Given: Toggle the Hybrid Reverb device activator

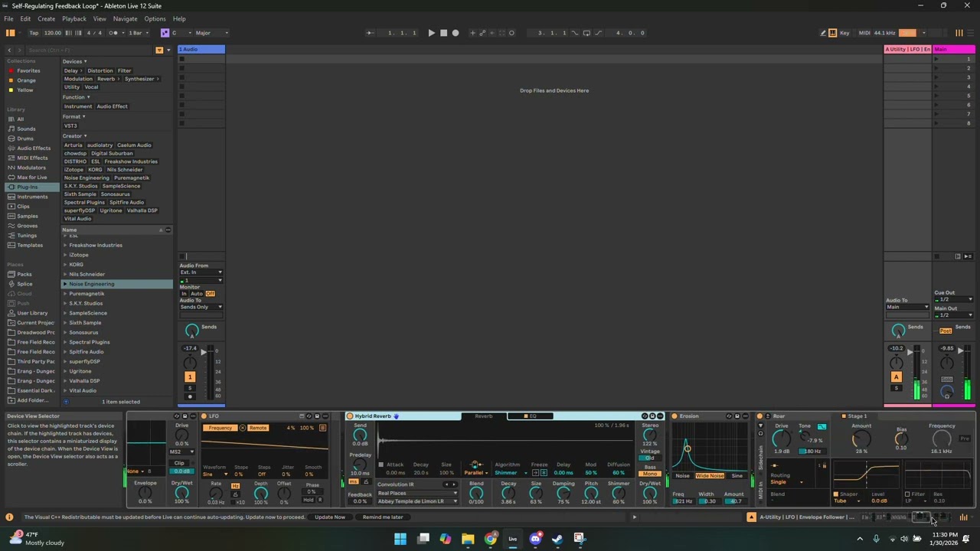Looking at the screenshot, I should point(350,416).
